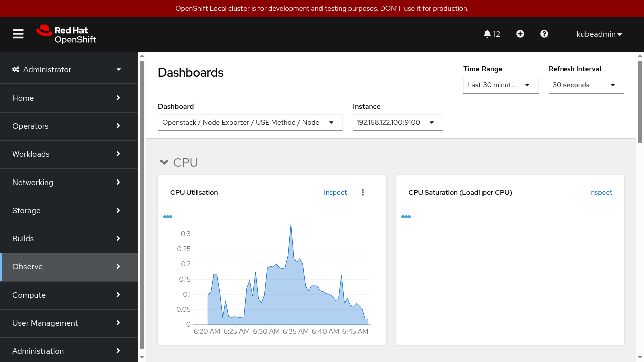
Task: Toggle CPU Utilisation legend dots
Action: 168,217
